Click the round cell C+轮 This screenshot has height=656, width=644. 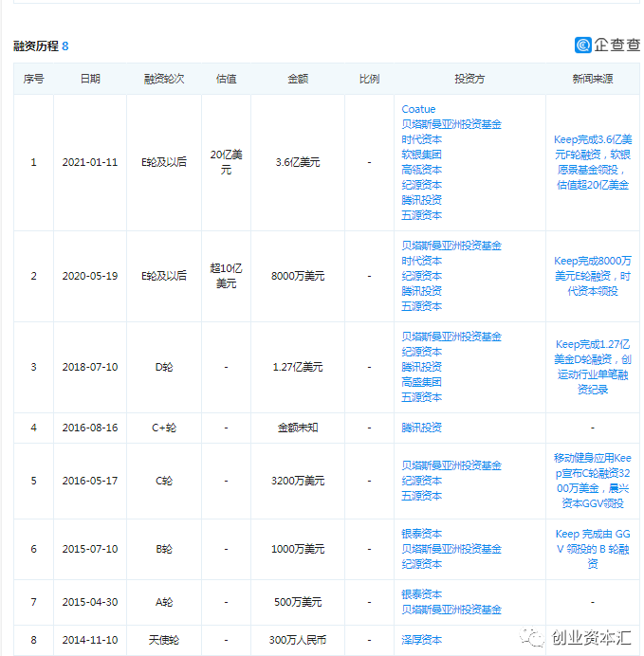(164, 428)
